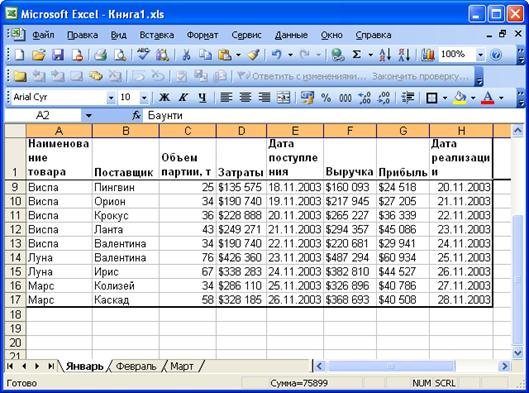This screenshot has width=529, height=393.
Task: Toggle underline Ч formatting
Action: tap(202, 98)
